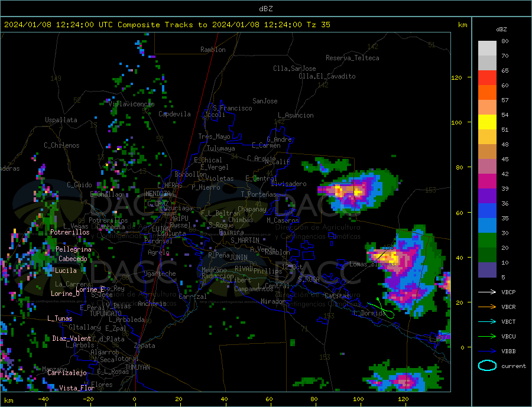Click the Zapata label
Screen dimensions: 532x407
coord(145,346)
